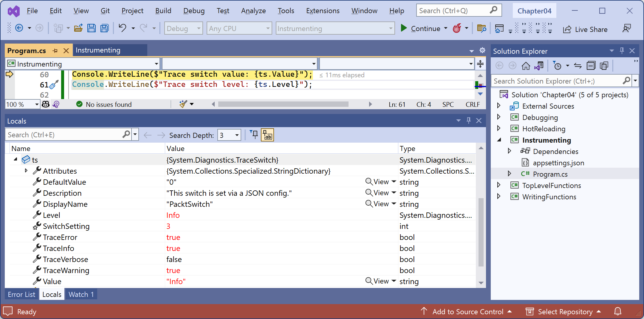Click the Save All icon
Screen dimensions: 644x319
(104, 28)
